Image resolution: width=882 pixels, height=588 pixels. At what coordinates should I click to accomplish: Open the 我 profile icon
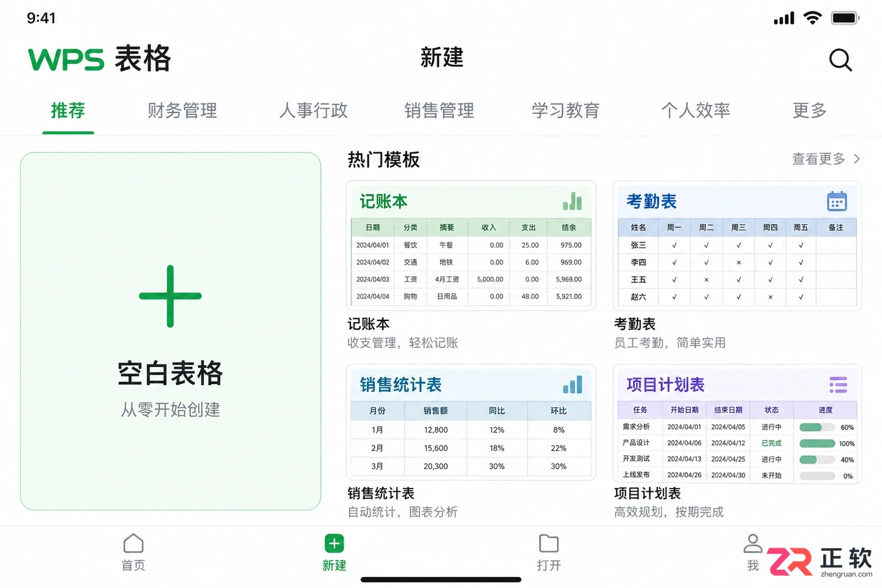click(x=753, y=543)
